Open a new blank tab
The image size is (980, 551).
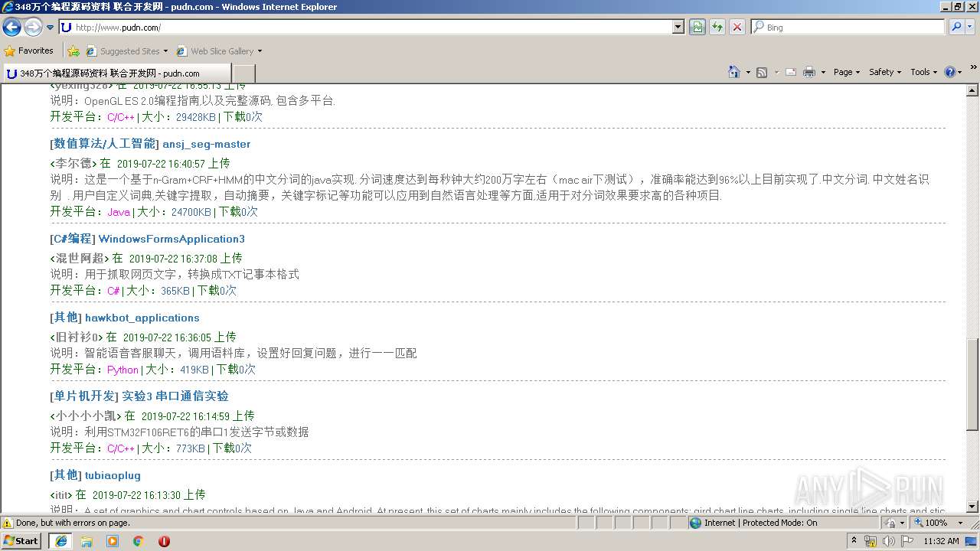pyautogui.click(x=243, y=73)
